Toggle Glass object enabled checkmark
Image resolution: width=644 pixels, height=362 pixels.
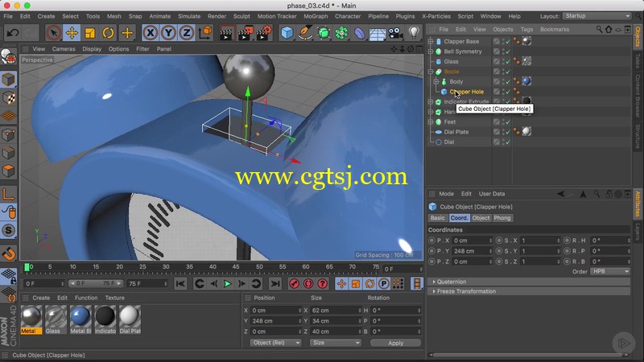point(508,62)
